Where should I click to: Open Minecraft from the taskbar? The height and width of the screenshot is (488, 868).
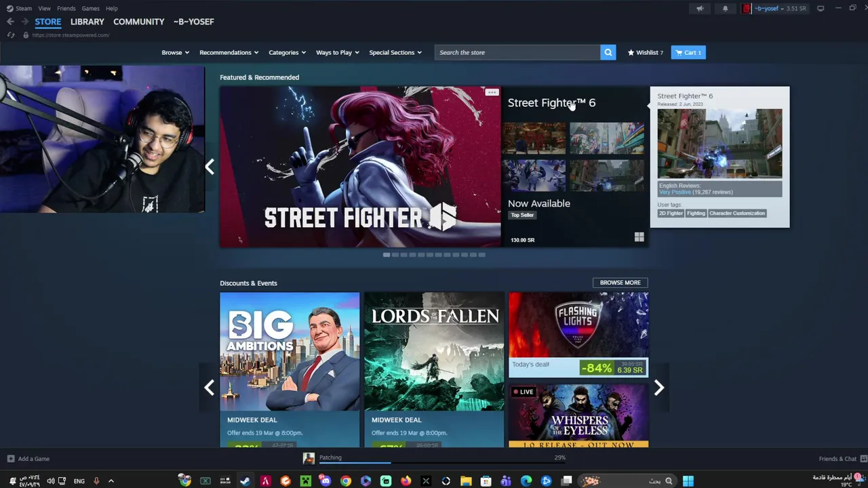pyautogui.click(x=305, y=481)
